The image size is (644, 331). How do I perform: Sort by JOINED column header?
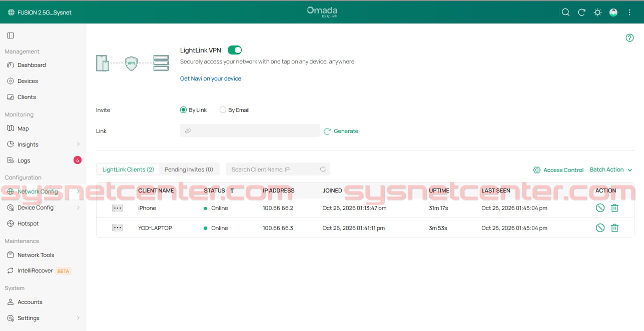[x=332, y=190]
